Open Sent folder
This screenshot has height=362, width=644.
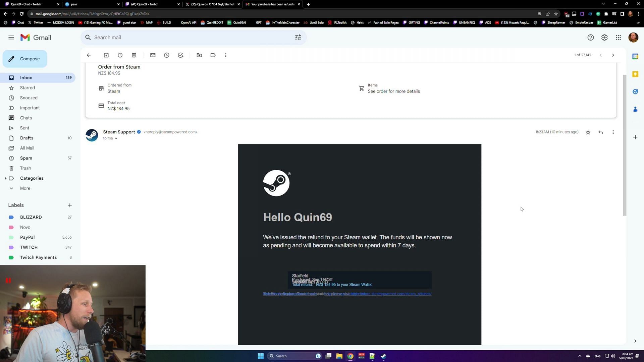tap(38, 128)
